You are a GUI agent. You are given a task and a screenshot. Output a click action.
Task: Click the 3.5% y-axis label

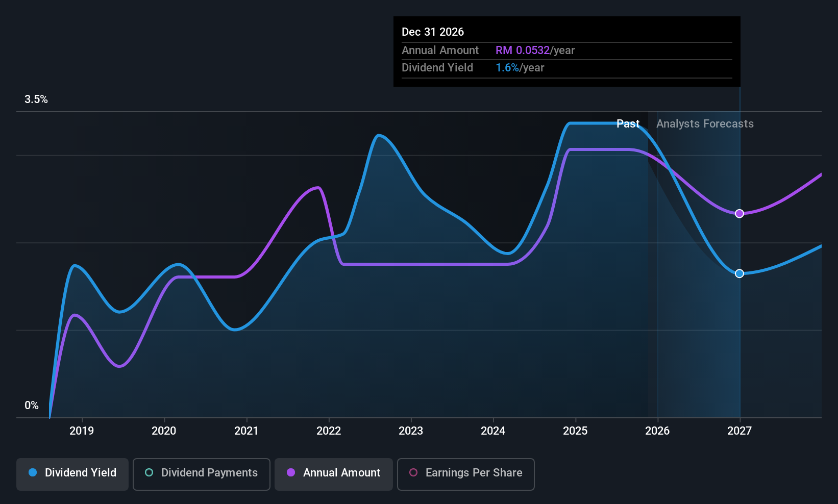tap(36, 99)
